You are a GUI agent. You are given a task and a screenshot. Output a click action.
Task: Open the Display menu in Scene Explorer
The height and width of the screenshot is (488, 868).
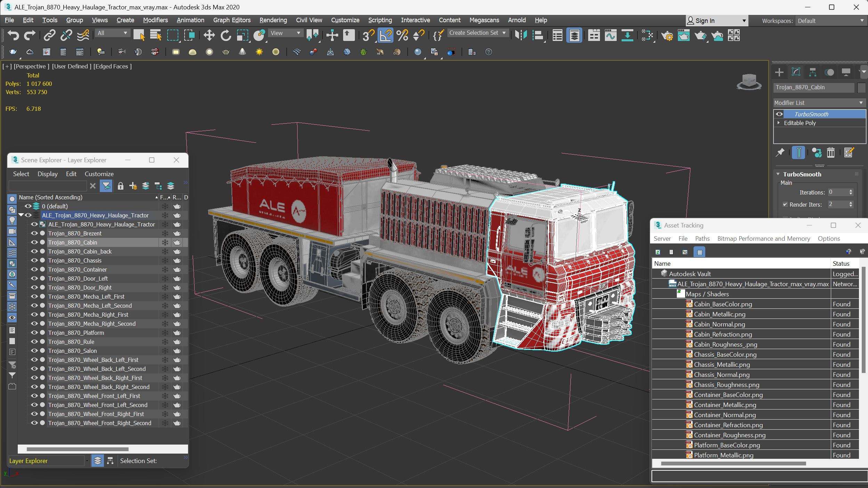(x=48, y=174)
